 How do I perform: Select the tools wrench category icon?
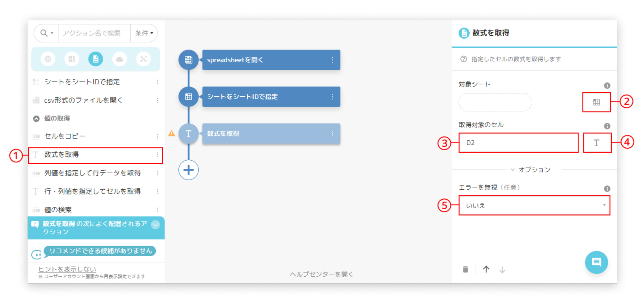(x=143, y=59)
